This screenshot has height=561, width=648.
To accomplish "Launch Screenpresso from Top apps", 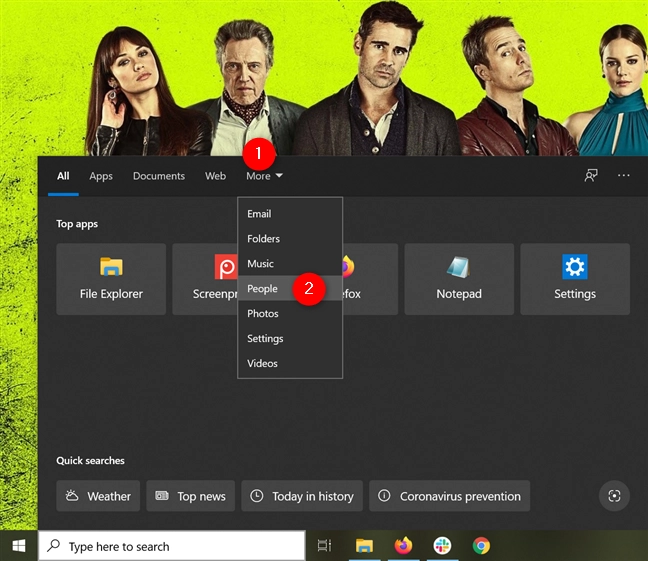I will [x=205, y=279].
